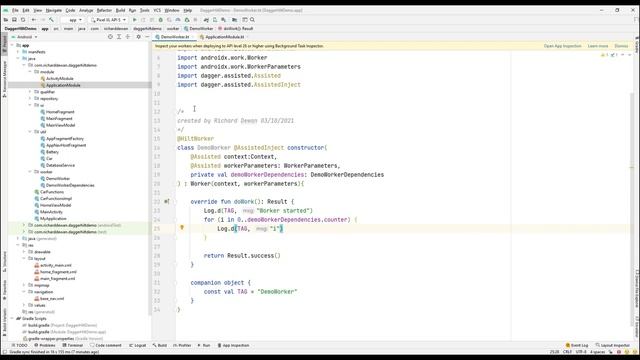Open Resource Manager side panel
The height and width of the screenshot is (360, 640).
[4, 79]
